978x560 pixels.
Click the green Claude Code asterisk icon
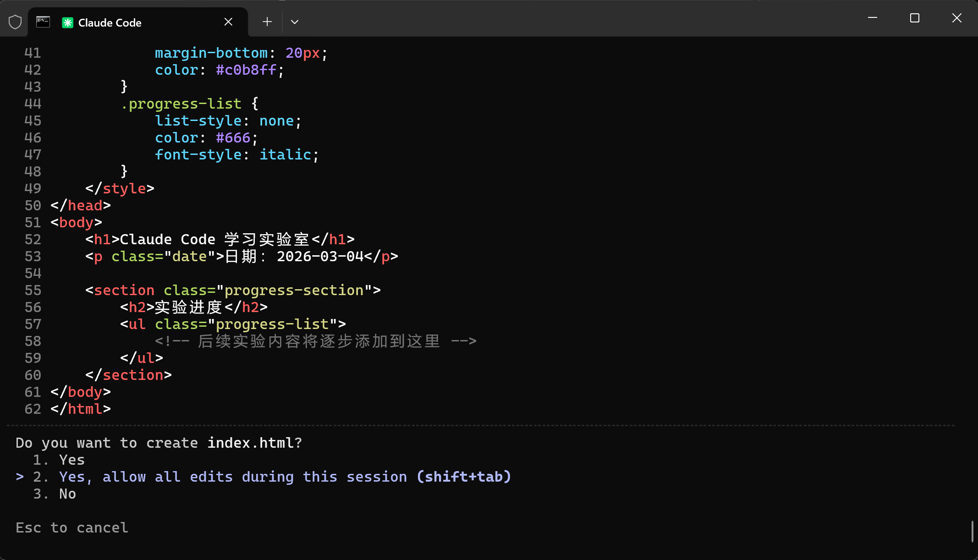pos(67,22)
